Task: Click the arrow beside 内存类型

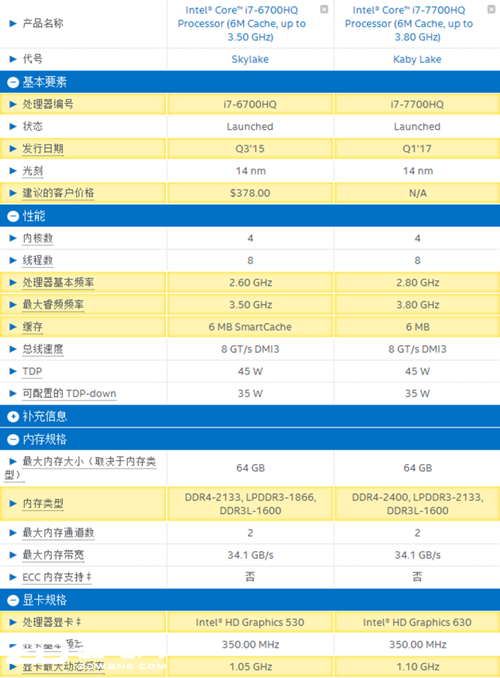Action: tap(13, 504)
